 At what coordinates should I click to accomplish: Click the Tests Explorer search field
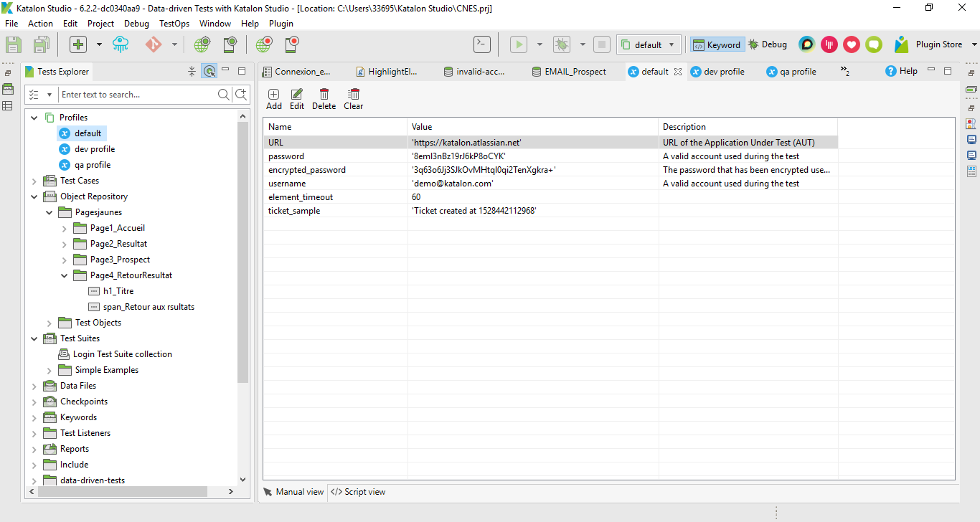(x=138, y=95)
